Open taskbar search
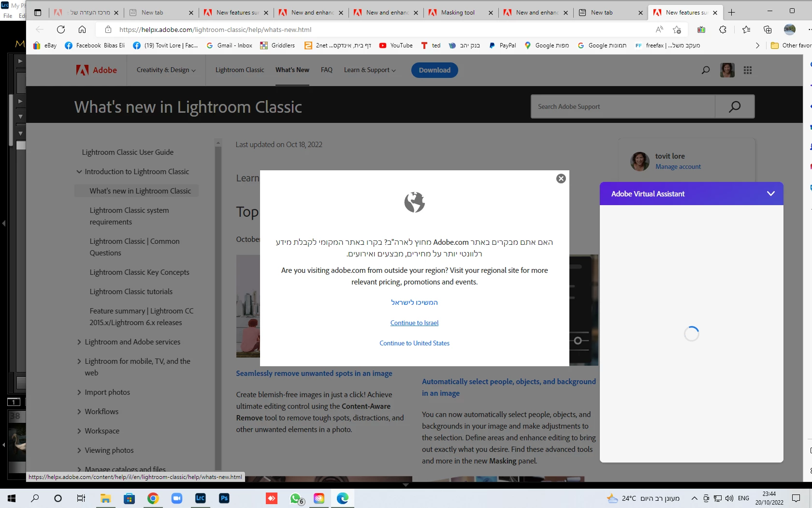The image size is (812, 508). tap(35, 498)
